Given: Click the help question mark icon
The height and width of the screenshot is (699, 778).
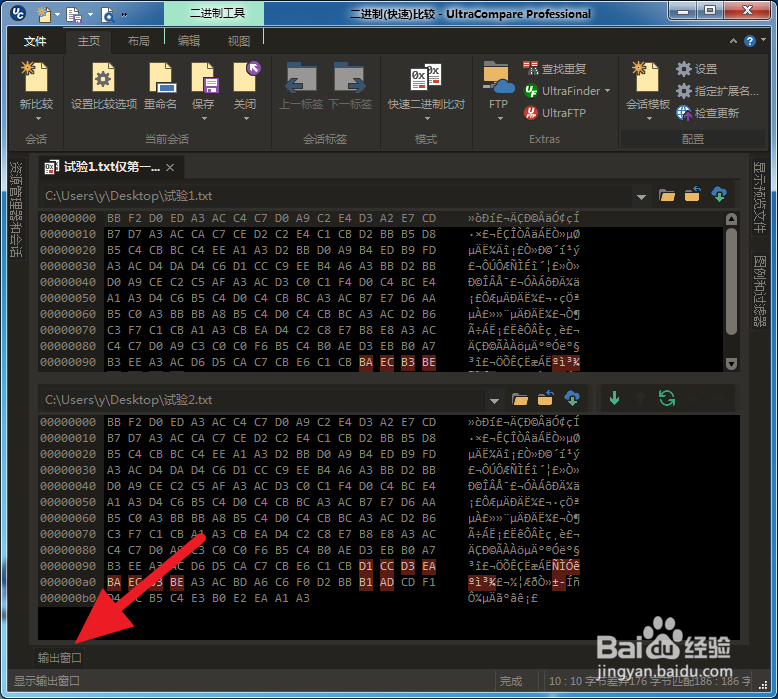Looking at the screenshot, I should pos(750,41).
